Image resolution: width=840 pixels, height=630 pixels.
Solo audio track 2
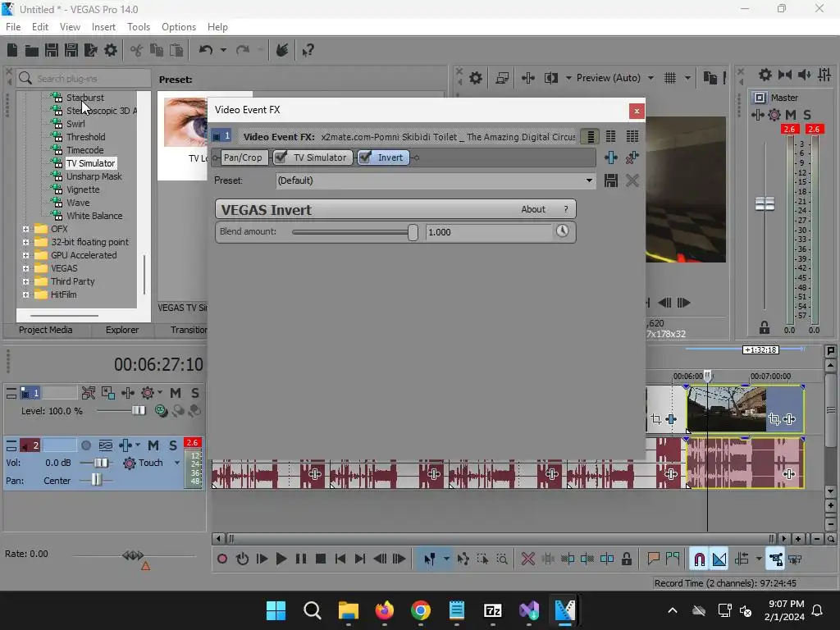173,445
